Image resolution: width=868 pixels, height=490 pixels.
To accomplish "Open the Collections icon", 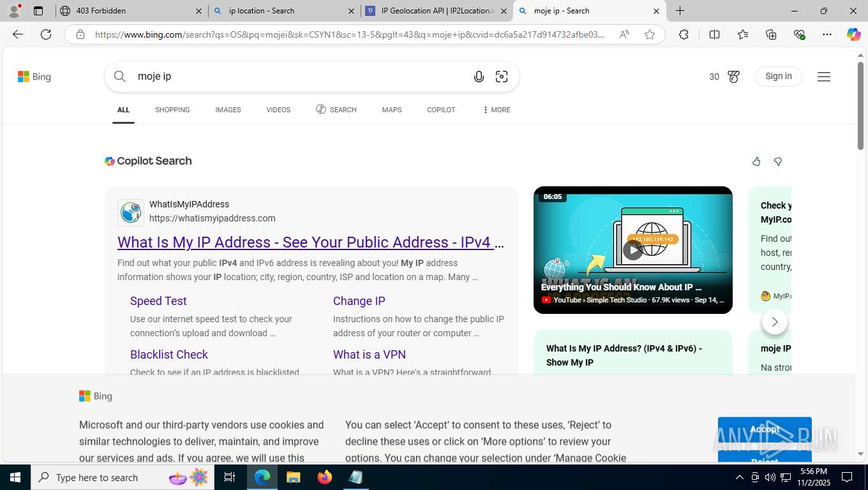I will pyautogui.click(x=771, y=34).
